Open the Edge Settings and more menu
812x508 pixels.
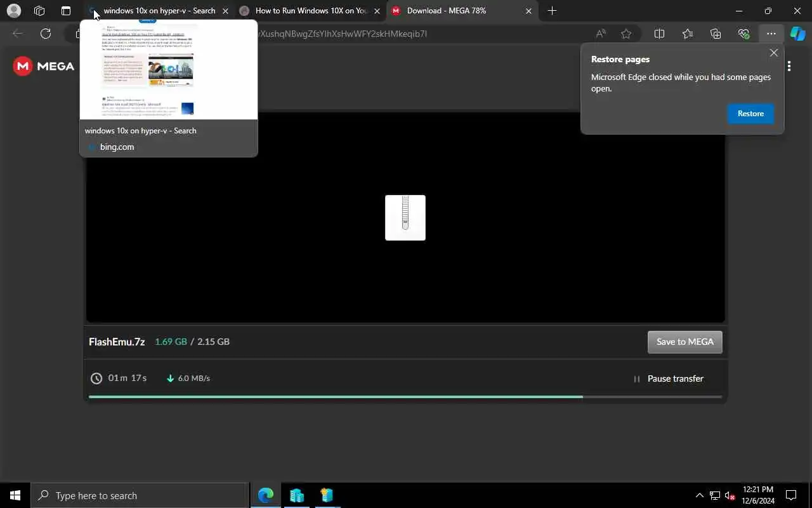[x=771, y=34]
